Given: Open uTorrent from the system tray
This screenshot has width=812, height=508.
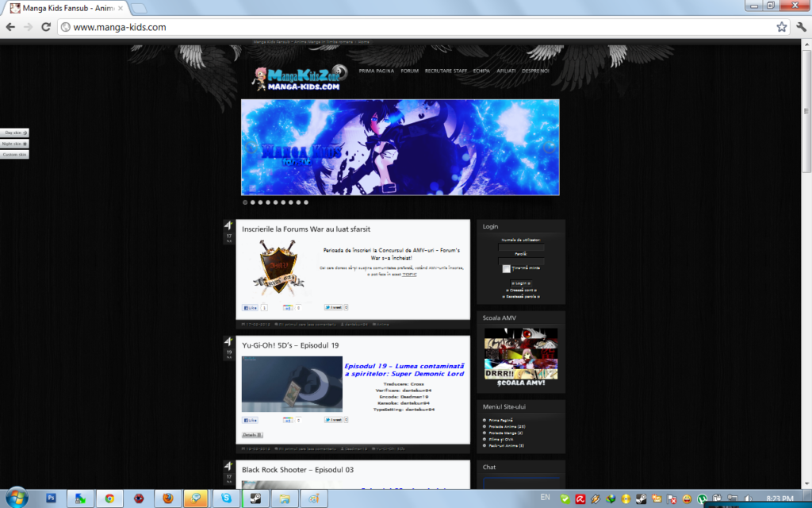Looking at the screenshot, I should point(703,498).
